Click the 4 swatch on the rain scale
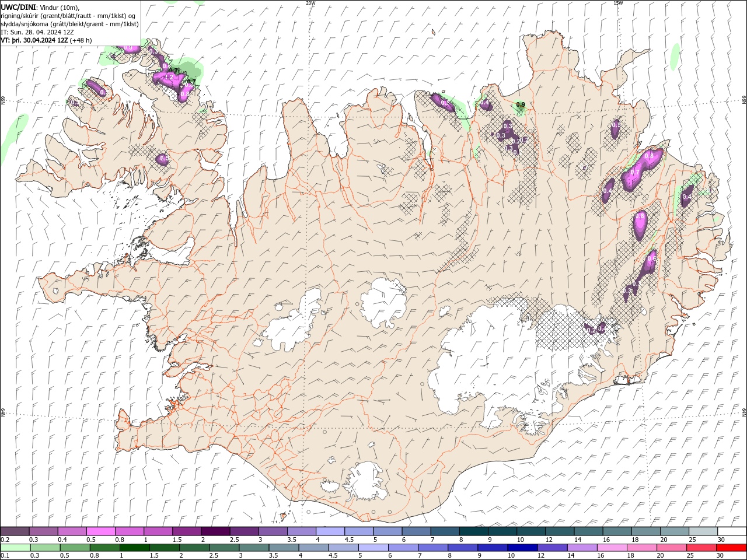 (x=313, y=548)
